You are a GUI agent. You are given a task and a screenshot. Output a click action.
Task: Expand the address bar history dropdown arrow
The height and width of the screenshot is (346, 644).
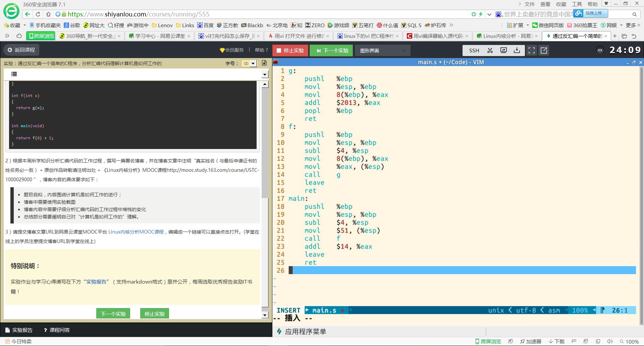click(x=489, y=14)
